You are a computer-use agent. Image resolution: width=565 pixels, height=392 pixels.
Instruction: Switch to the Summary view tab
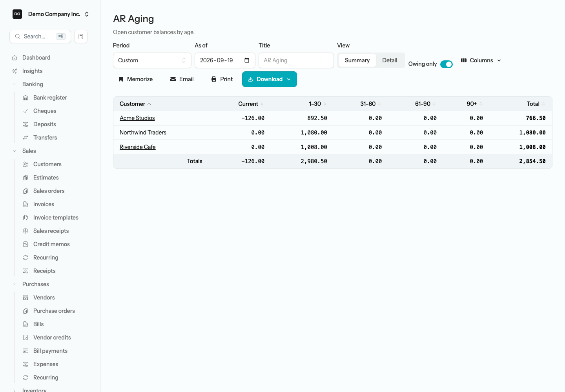coord(357,60)
